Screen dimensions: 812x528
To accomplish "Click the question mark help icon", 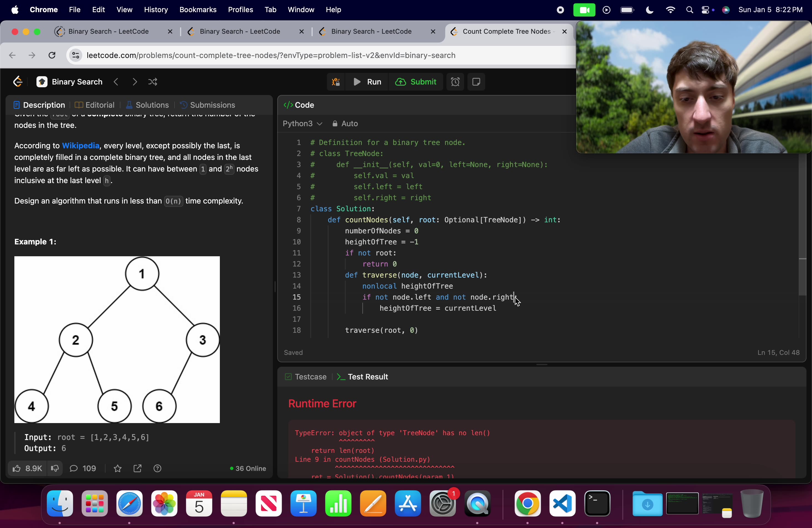I will click(x=157, y=468).
